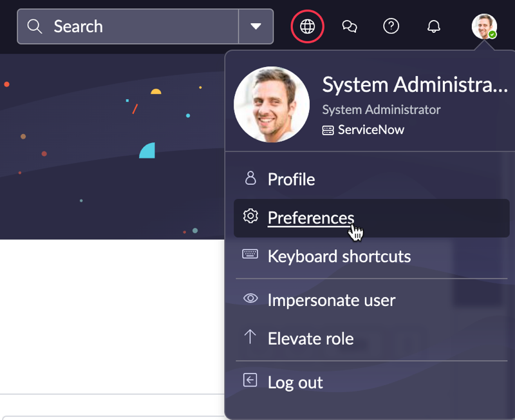Click the server icon beside ServiceNow
Screen dimensions: 515x420
(328, 131)
